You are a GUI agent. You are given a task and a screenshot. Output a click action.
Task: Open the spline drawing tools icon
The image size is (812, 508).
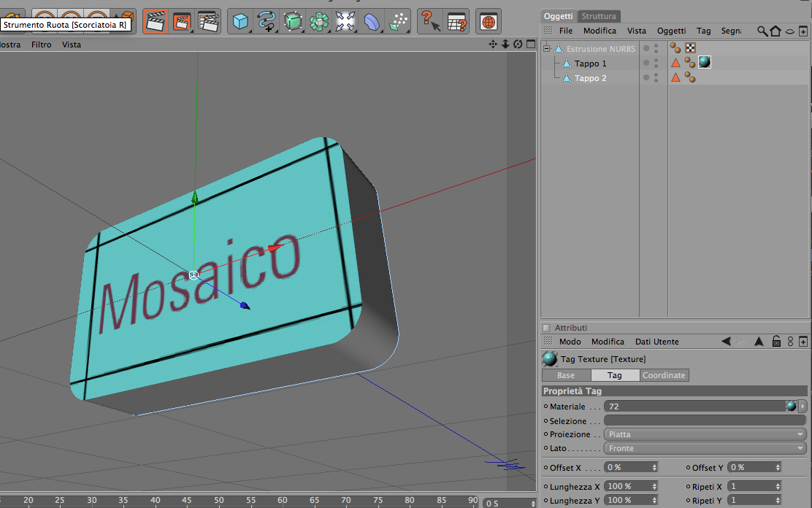267,22
